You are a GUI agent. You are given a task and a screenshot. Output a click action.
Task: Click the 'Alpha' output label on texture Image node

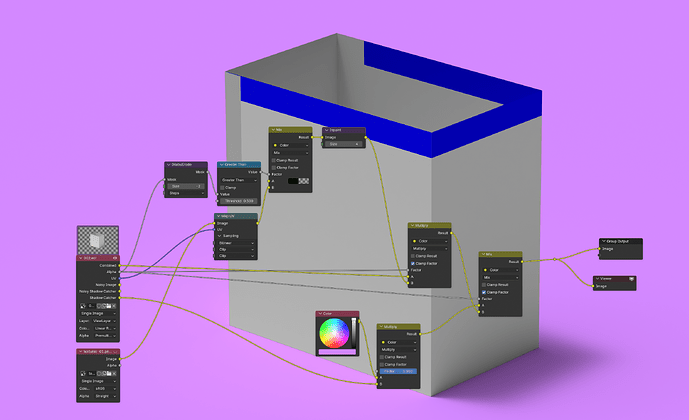click(112, 366)
